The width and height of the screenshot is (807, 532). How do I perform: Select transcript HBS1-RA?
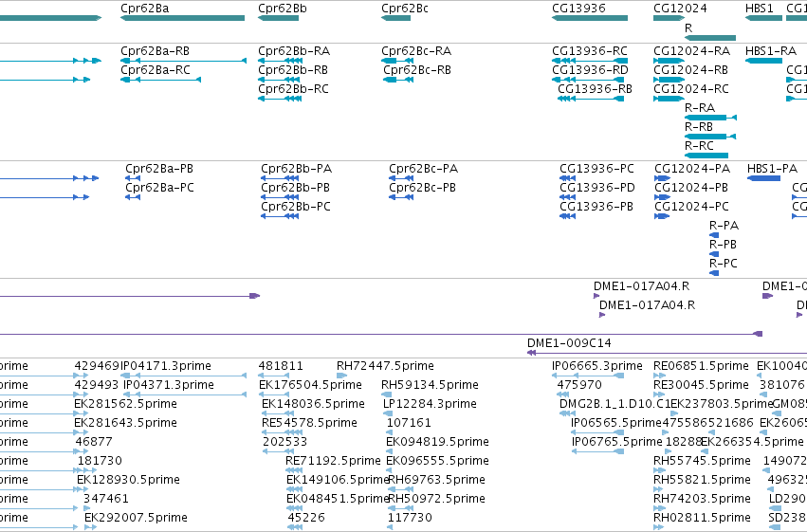pos(763,61)
